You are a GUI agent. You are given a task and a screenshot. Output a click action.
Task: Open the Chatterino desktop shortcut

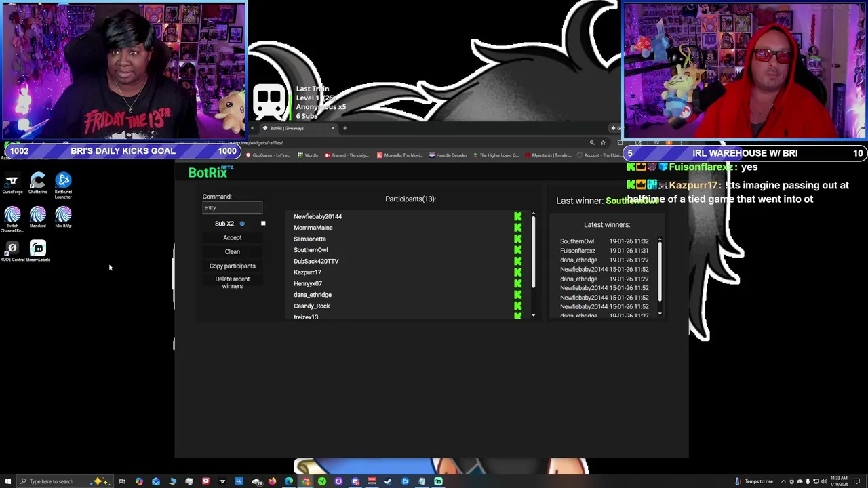coord(38,183)
